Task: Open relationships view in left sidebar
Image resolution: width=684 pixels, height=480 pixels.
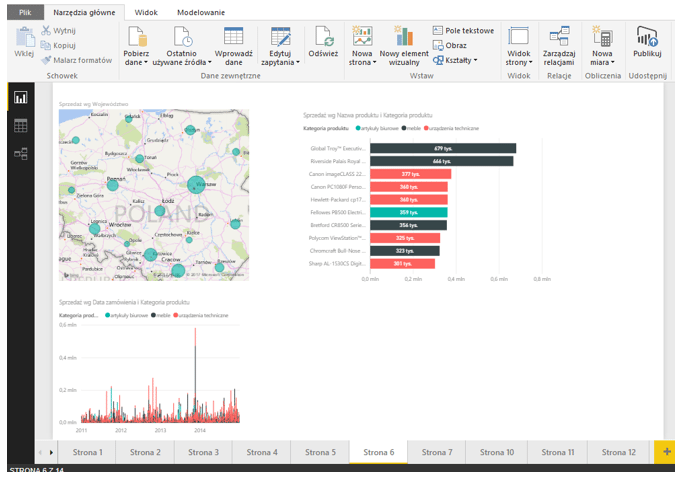Action: [x=20, y=153]
